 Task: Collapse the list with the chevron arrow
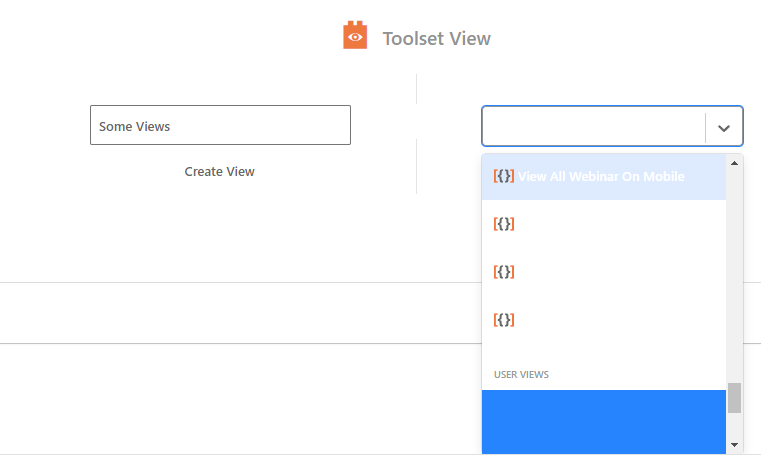click(724, 128)
